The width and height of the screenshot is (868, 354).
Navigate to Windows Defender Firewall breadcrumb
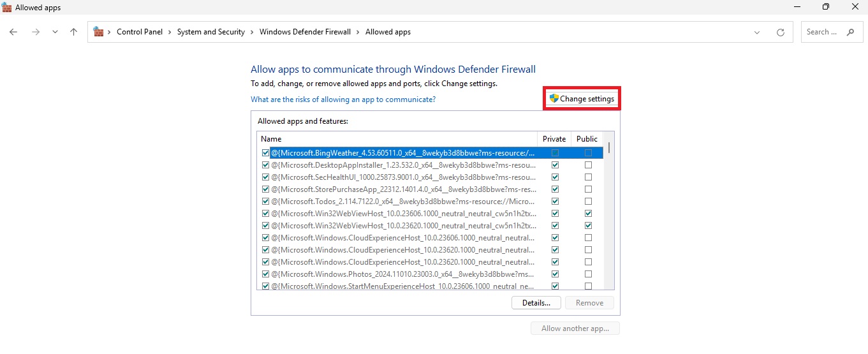point(305,32)
